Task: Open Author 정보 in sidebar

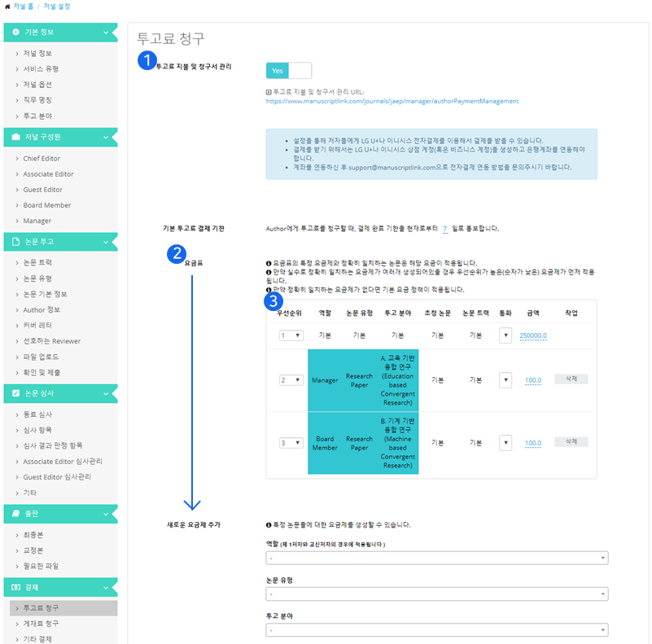Action: [42, 310]
